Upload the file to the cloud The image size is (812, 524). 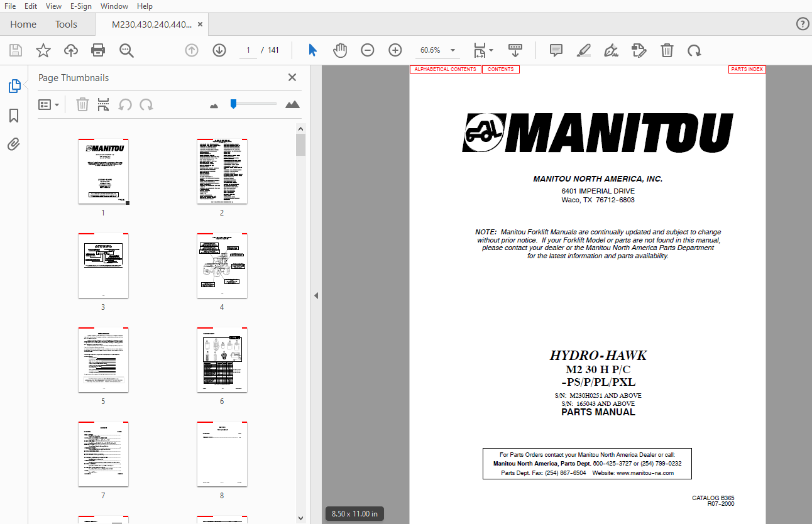71,50
